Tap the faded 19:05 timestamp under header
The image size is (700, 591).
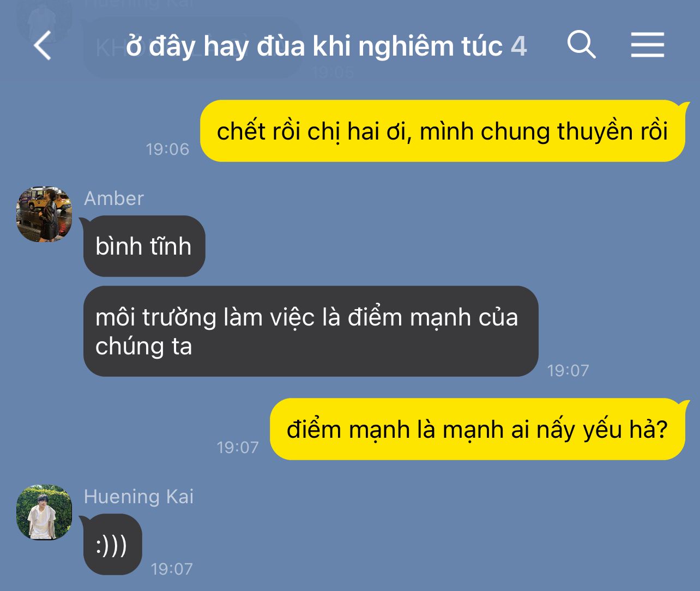point(333,72)
